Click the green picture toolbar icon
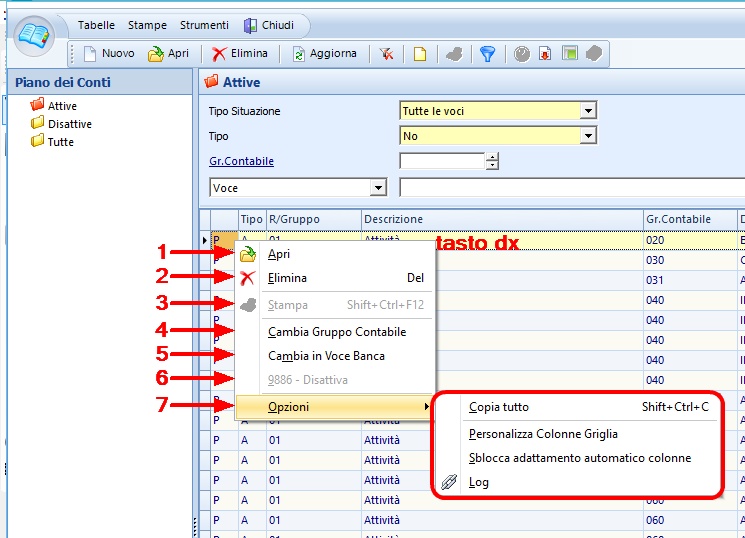745x538 pixels. point(569,54)
